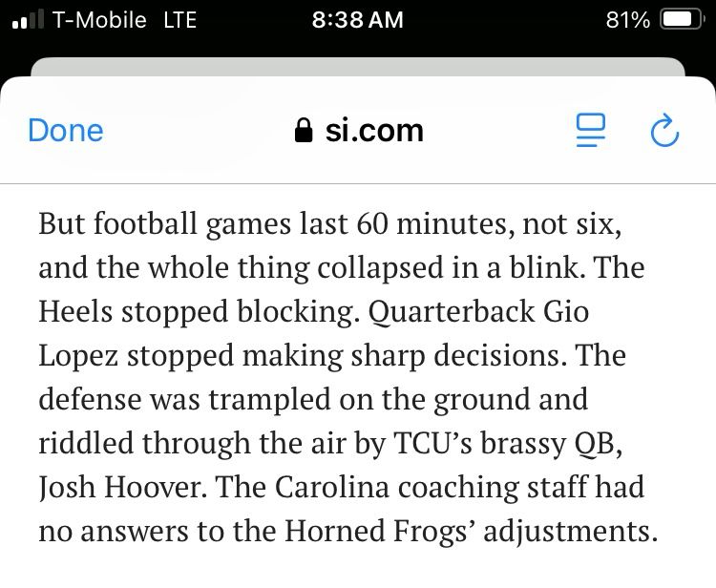The width and height of the screenshot is (716, 588).
Task: Tap the T-Mobile carrier label
Action: point(99,20)
